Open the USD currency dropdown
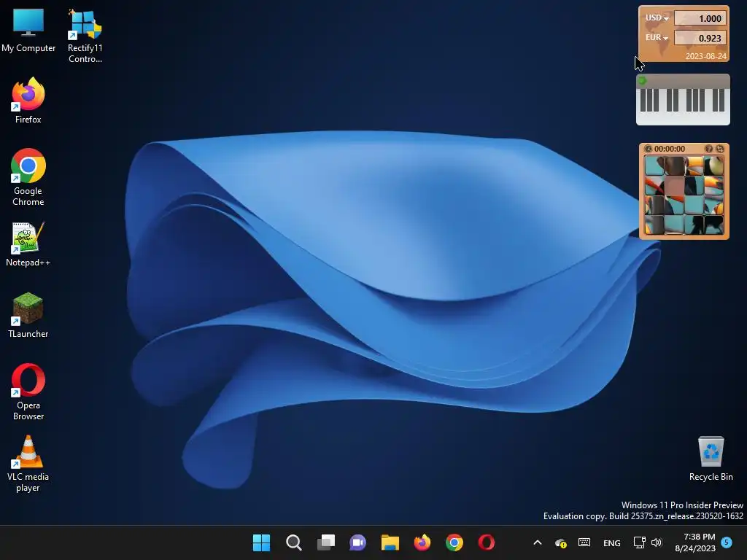Image resolution: width=747 pixels, height=560 pixels. click(657, 18)
